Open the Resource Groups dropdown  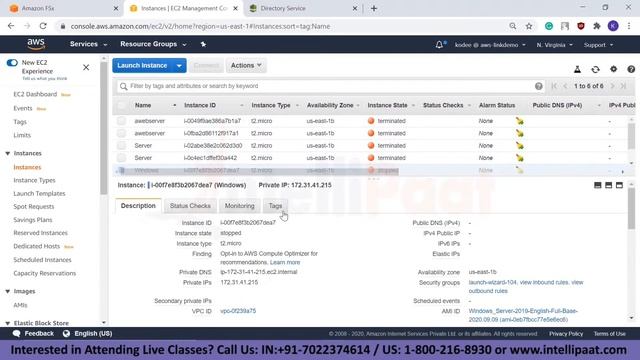[x=153, y=44]
